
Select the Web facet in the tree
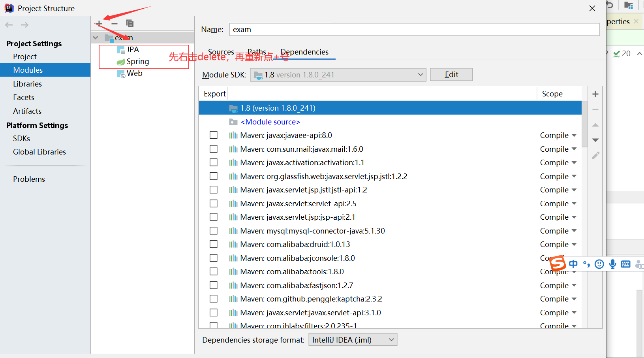(130, 73)
